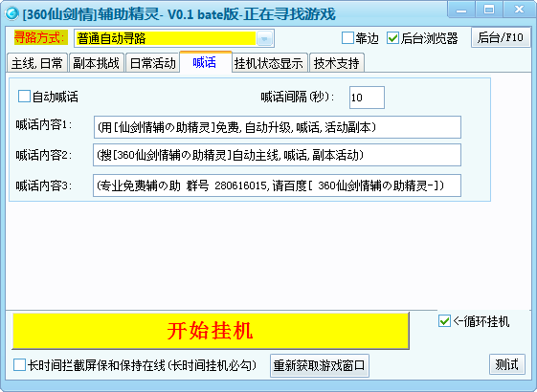This screenshot has height=392, width=537.
Task: Switch to the 主线,日常 tab
Action: [37, 63]
